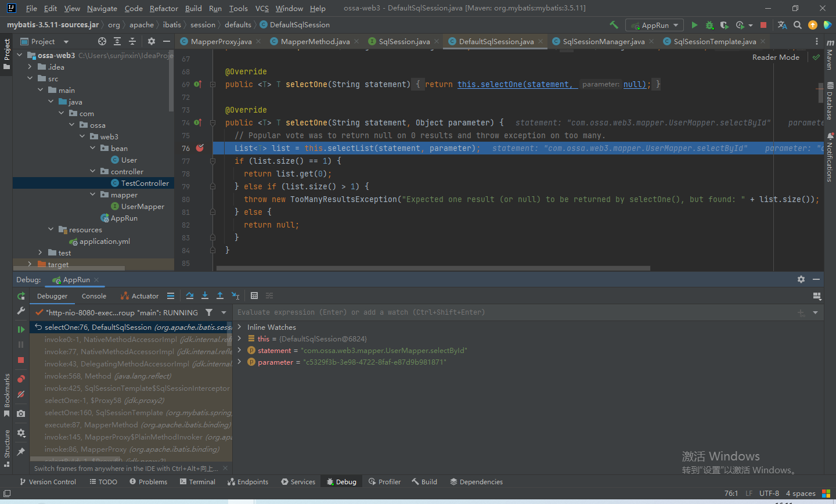Click Step Over in debugger toolbar

[190, 296]
